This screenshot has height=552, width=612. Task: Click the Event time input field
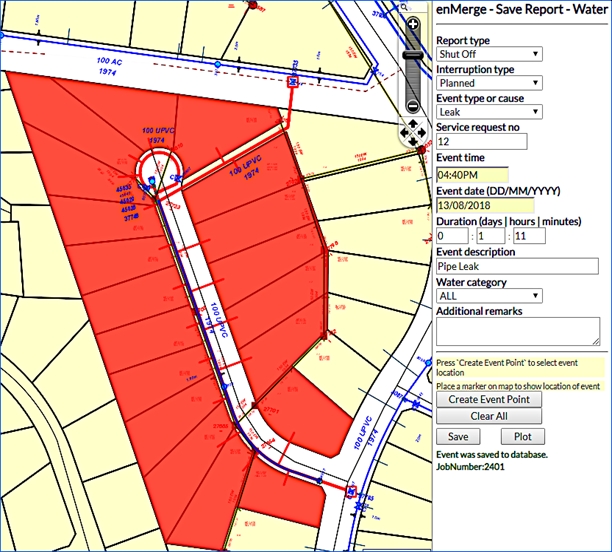coord(472,174)
